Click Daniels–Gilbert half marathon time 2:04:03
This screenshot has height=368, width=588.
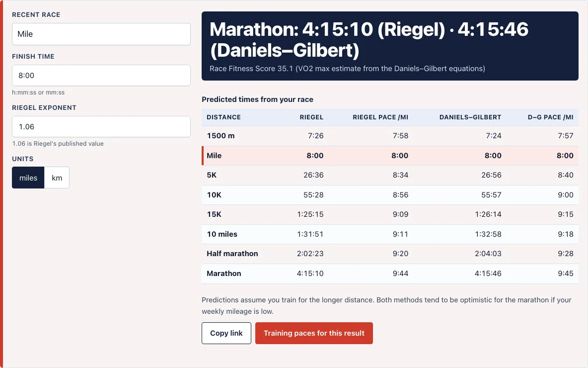click(488, 254)
